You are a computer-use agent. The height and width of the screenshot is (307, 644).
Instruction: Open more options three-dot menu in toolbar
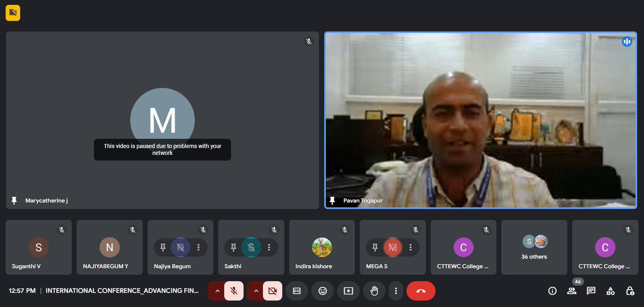coord(396,291)
